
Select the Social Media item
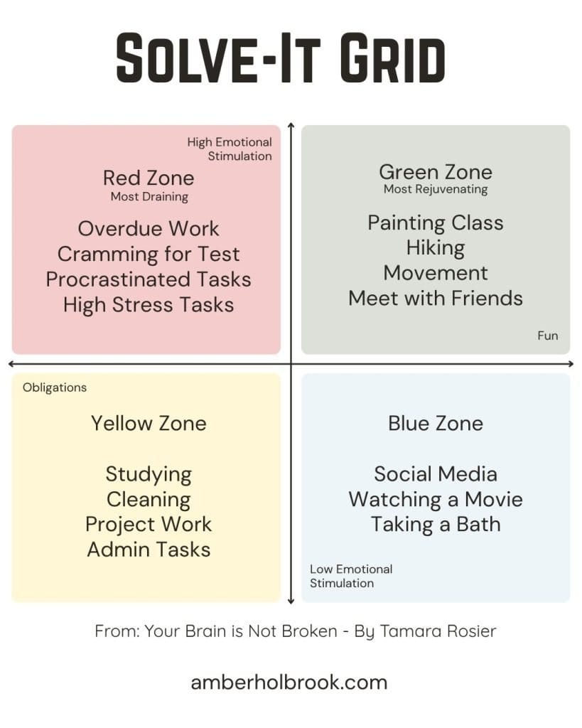436,474
